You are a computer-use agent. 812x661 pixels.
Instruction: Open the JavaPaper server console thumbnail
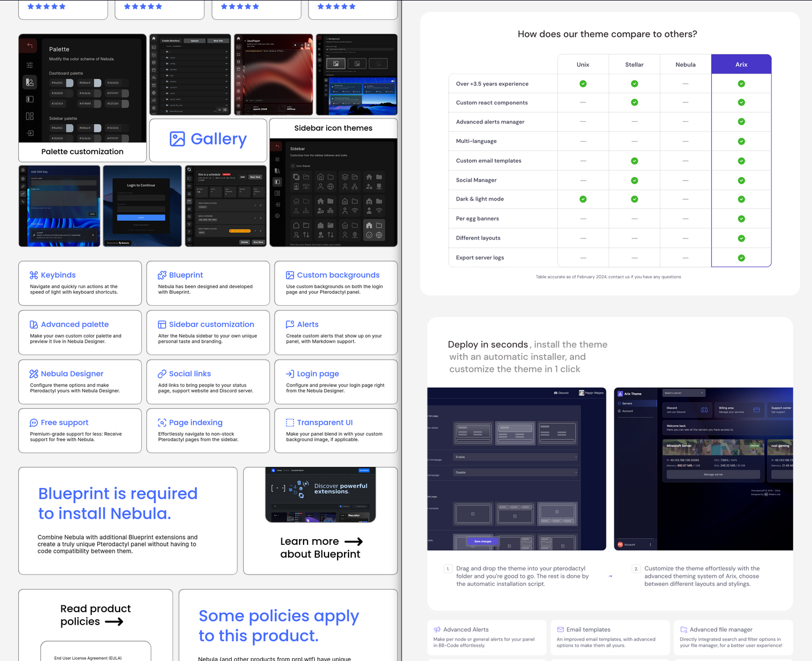273,75
